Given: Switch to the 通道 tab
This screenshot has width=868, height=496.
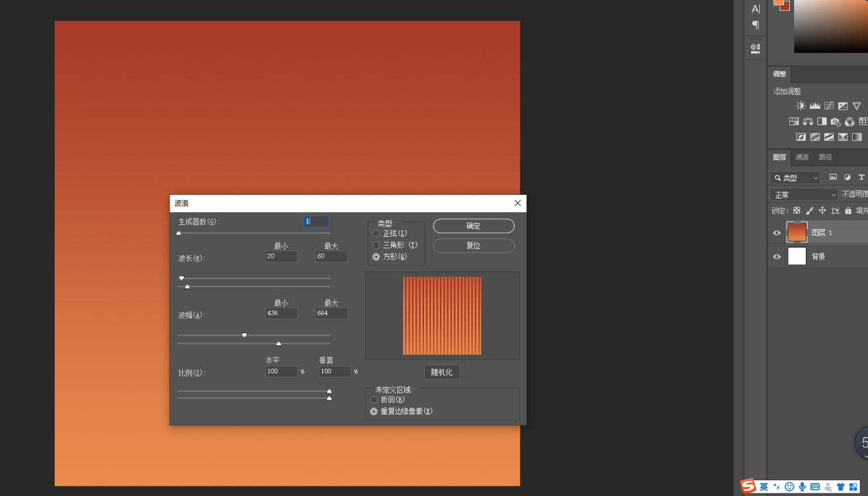Looking at the screenshot, I should point(802,157).
